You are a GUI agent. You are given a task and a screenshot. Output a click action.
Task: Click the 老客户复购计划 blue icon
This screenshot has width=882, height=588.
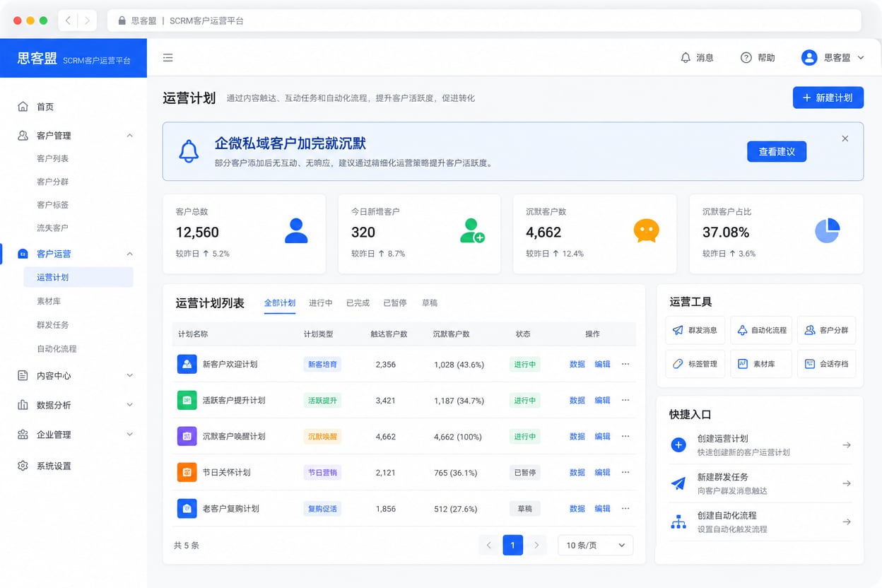(187, 508)
